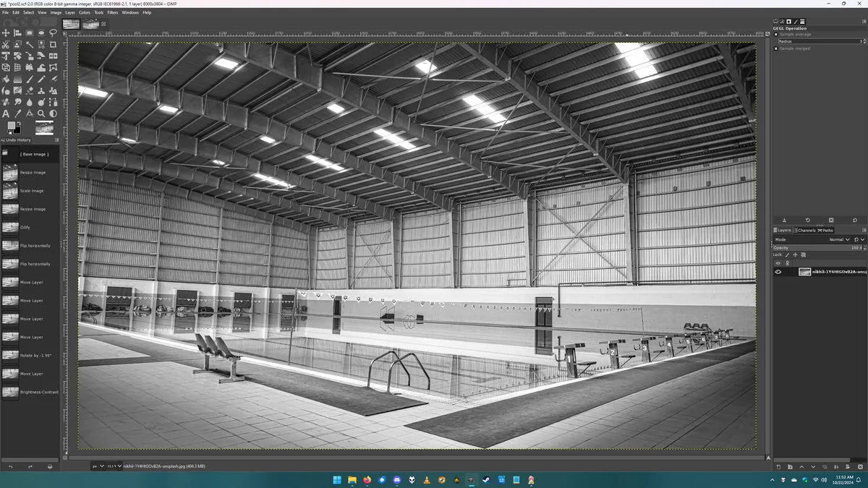Select the Pencil tool
The width and height of the screenshot is (868, 488).
pos(41,79)
